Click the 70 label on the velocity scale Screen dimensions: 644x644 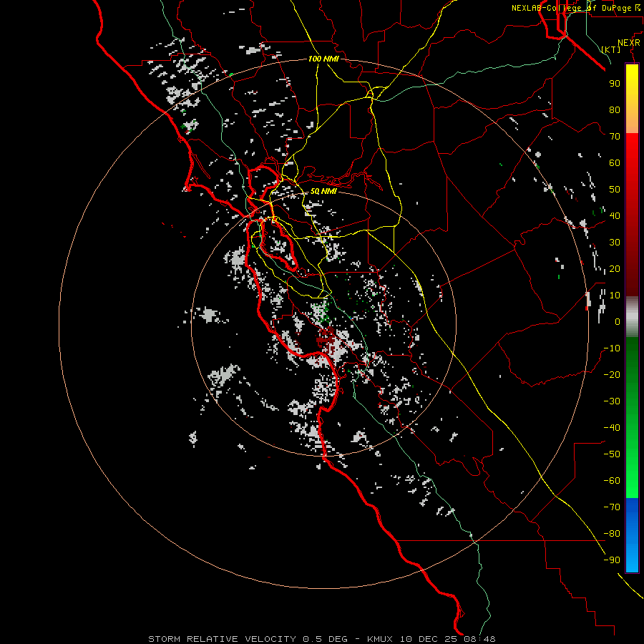click(615, 137)
